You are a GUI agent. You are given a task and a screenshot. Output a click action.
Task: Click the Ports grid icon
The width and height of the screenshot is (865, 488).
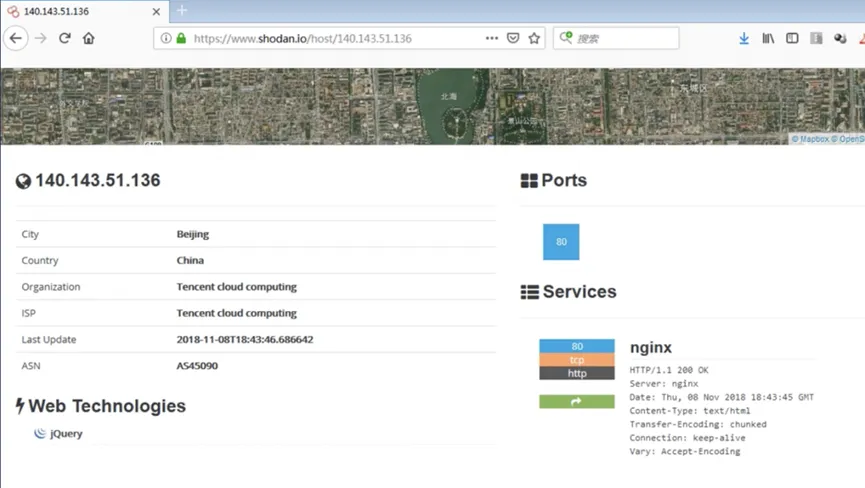point(529,181)
